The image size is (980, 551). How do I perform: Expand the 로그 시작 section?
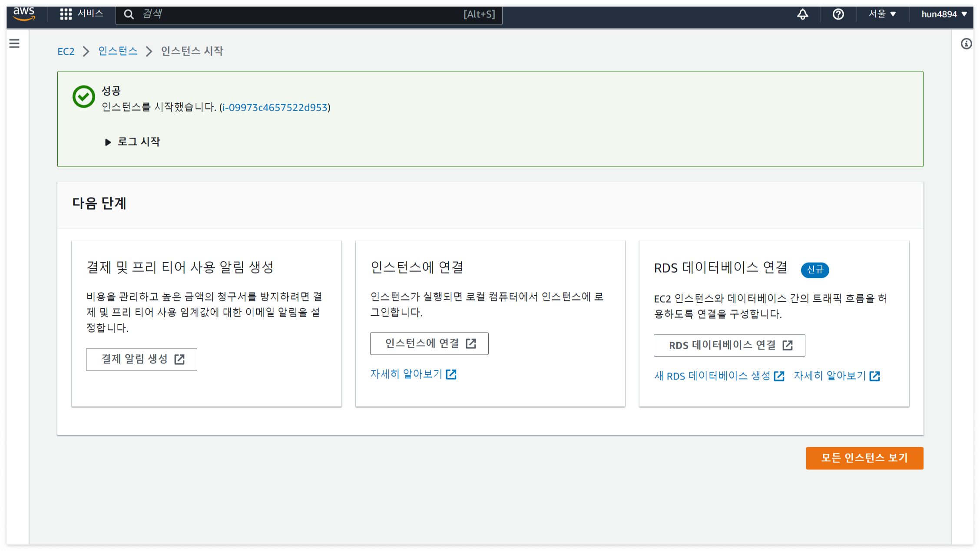[133, 142]
